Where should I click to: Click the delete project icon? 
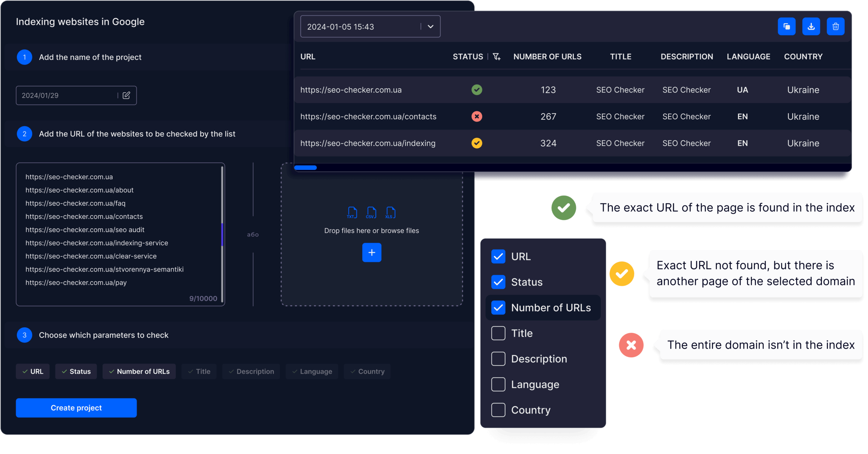point(835,27)
